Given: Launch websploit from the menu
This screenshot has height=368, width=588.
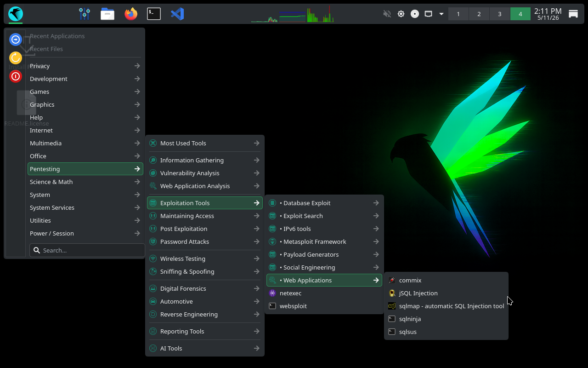Looking at the screenshot, I should [x=324, y=306].
